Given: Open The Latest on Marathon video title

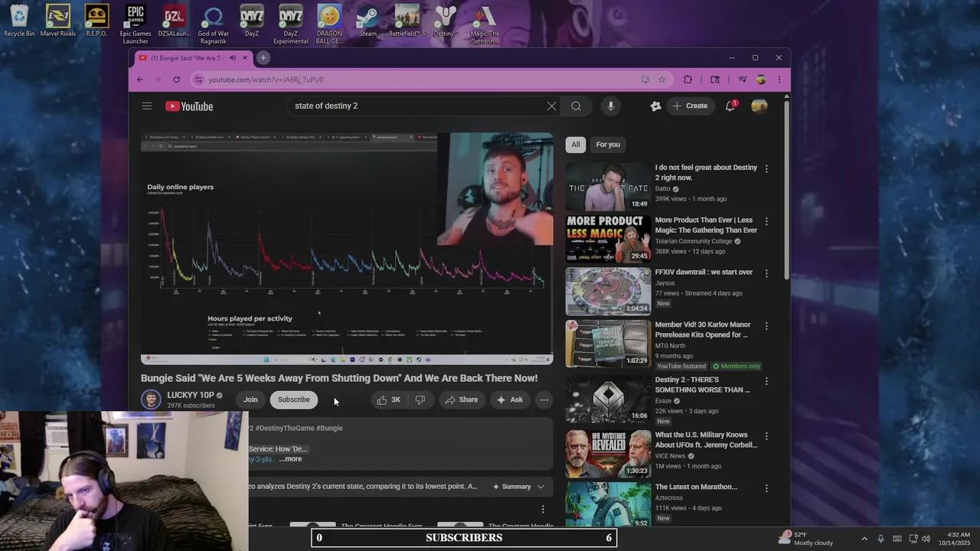Looking at the screenshot, I should coord(696,487).
